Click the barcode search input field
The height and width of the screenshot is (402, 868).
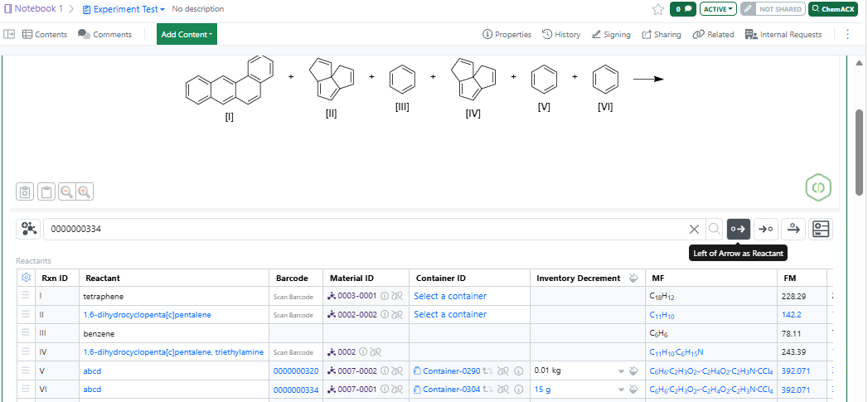tap(366, 229)
